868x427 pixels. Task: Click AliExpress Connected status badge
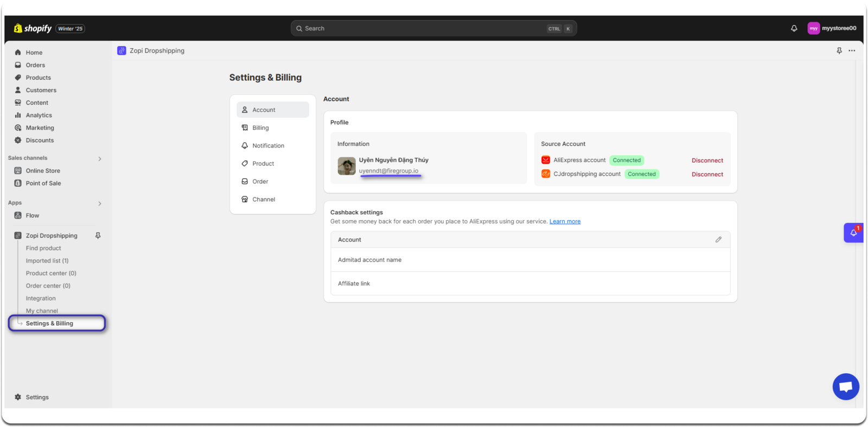click(627, 160)
